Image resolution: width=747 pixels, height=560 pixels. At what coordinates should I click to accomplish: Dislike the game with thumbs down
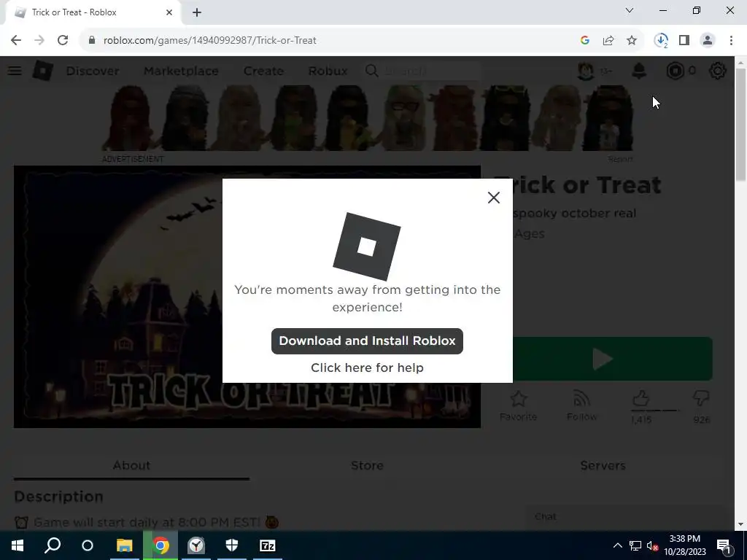coord(701,399)
